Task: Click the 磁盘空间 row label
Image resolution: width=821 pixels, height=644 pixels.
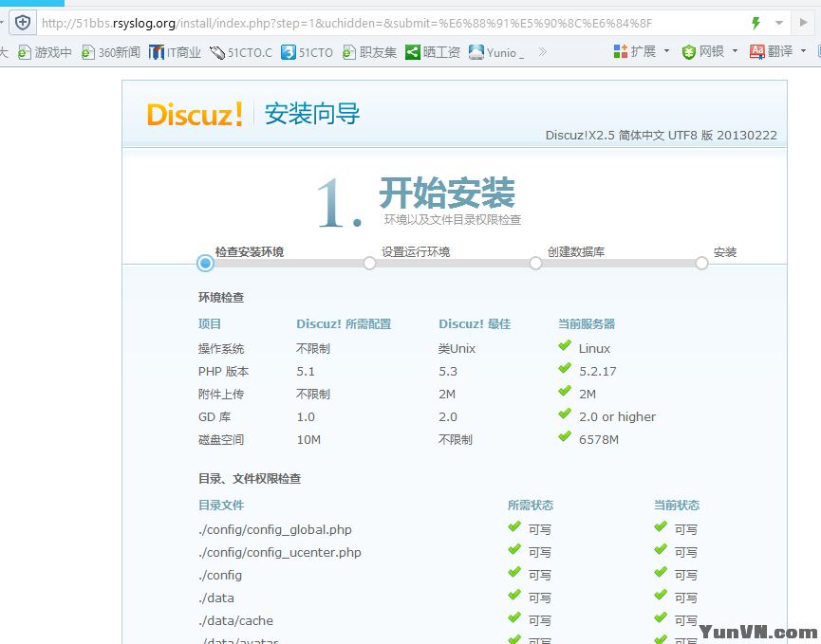Action: [221, 439]
